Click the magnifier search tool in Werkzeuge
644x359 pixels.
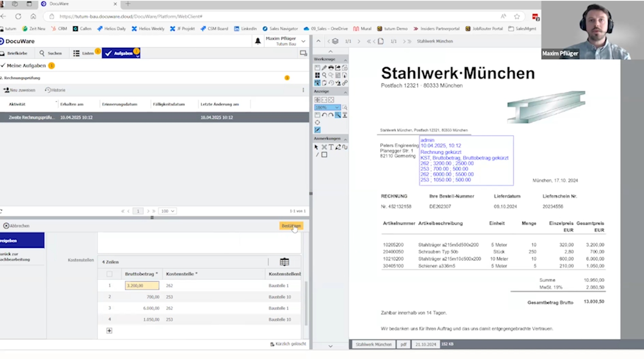[324, 76]
